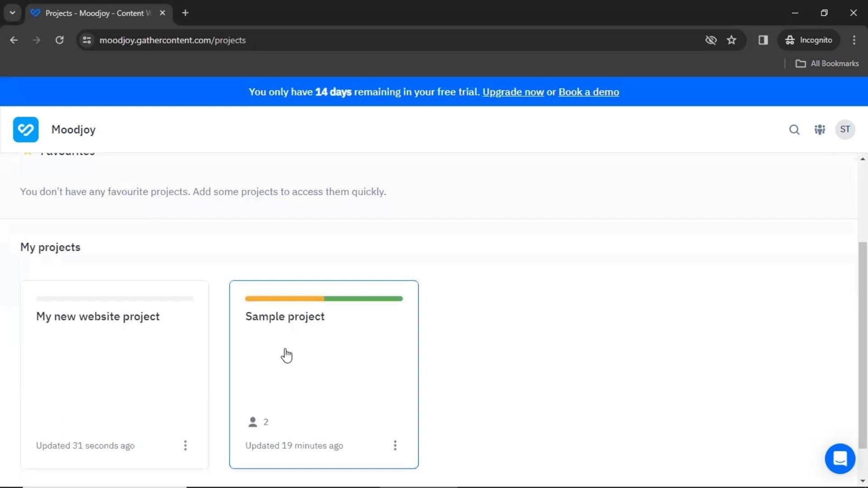The height and width of the screenshot is (488, 868).
Task: Click the Book a demo link
Action: coord(588,92)
